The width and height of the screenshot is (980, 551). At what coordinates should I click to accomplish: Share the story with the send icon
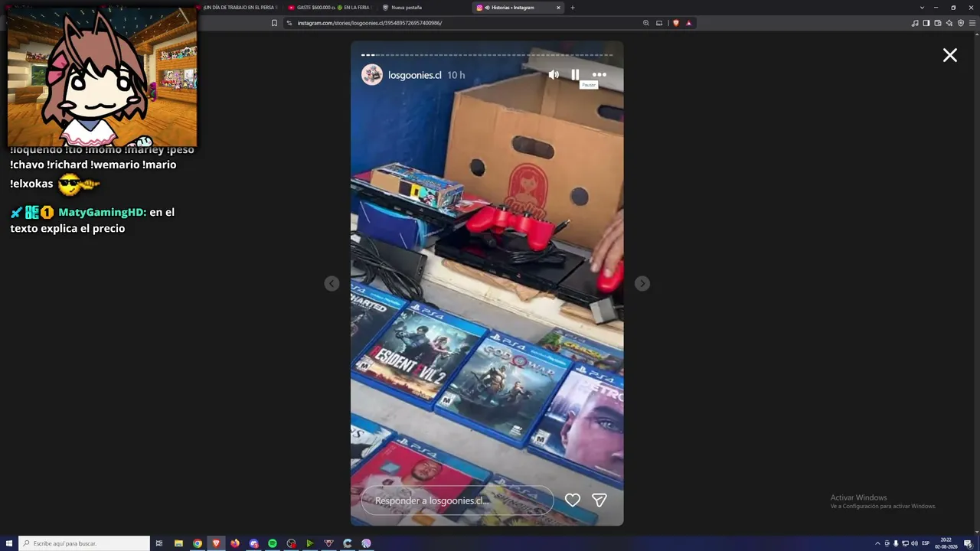pyautogui.click(x=599, y=500)
